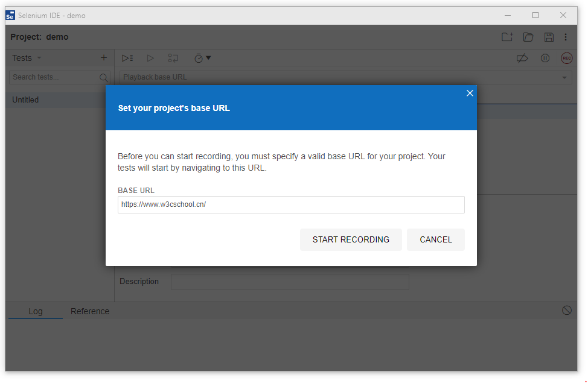The width and height of the screenshot is (588, 389).
Task: Click the BASE URL input field
Action: click(x=291, y=204)
